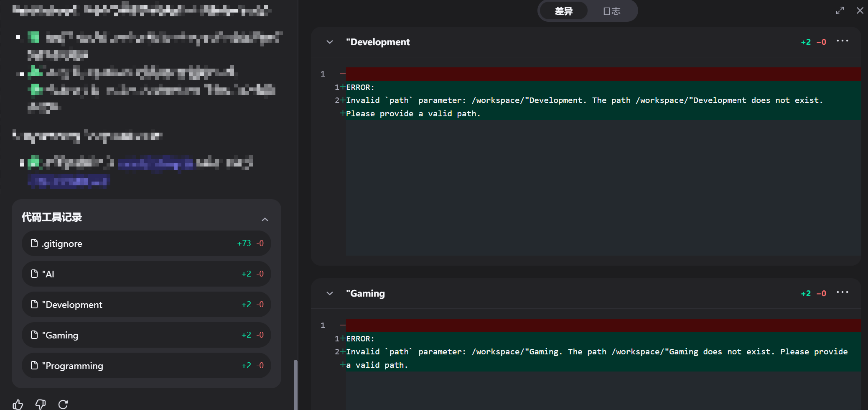This screenshot has width=868, height=410.
Task: Close the diff viewer panel
Action: (860, 11)
